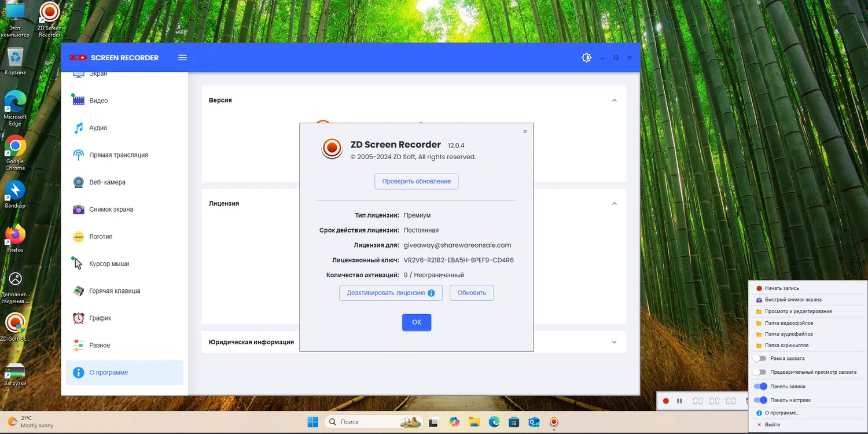Image resolution: width=868 pixels, height=434 pixels.
Task: Start recording with the red record button
Action: pos(666,401)
